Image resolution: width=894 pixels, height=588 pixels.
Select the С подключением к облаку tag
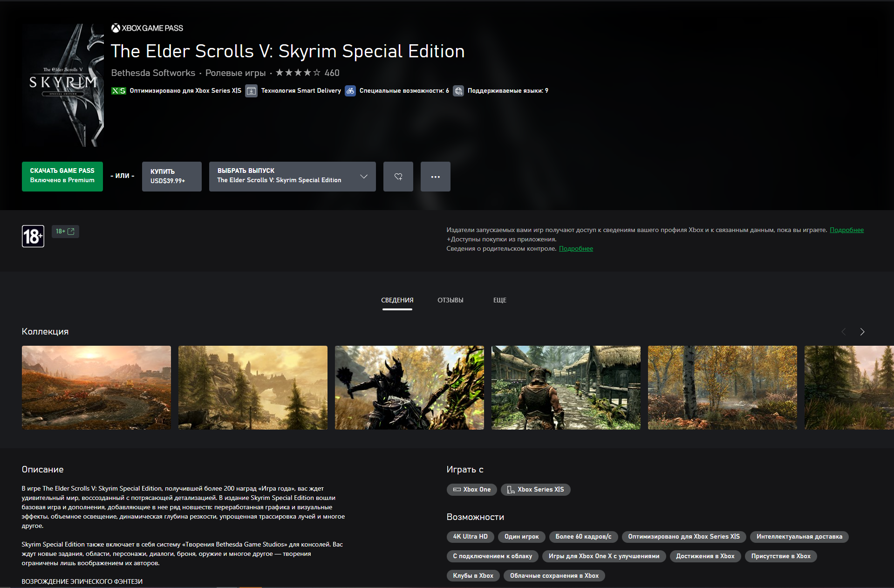[493, 556]
